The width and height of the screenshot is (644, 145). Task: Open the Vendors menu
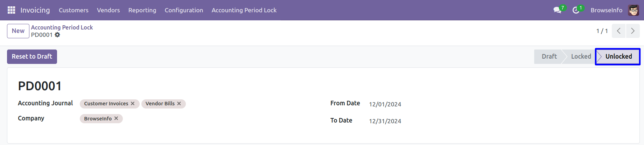(x=108, y=10)
